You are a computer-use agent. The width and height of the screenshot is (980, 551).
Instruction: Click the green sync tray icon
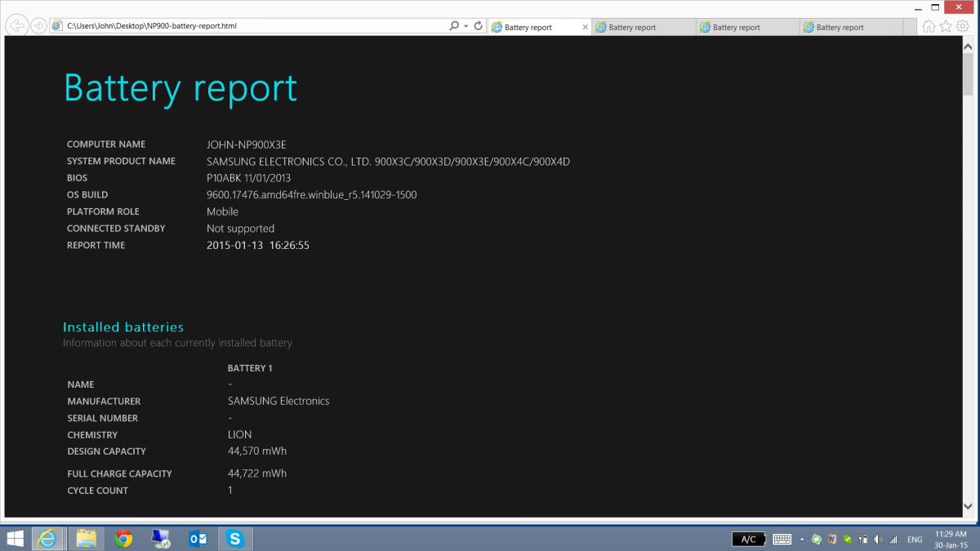click(x=817, y=540)
